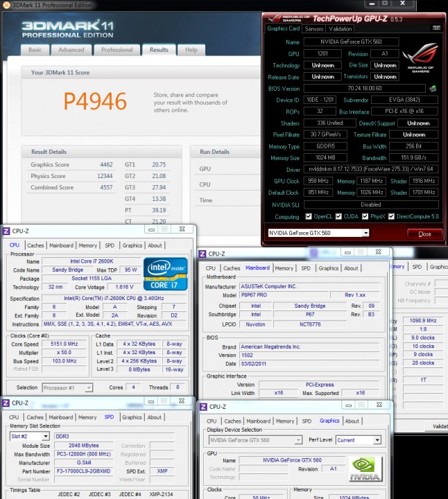Image resolution: width=448 pixels, height=499 pixels.
Task: Click the BIOS Version field 70.24.18.00.60
Action: pyautogui.click(x=365, y=88)
